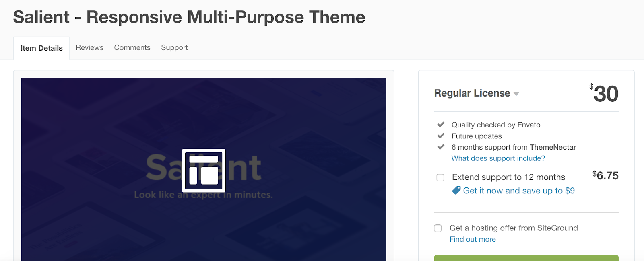Click the 'Regular License' heading text

(472, 93)
